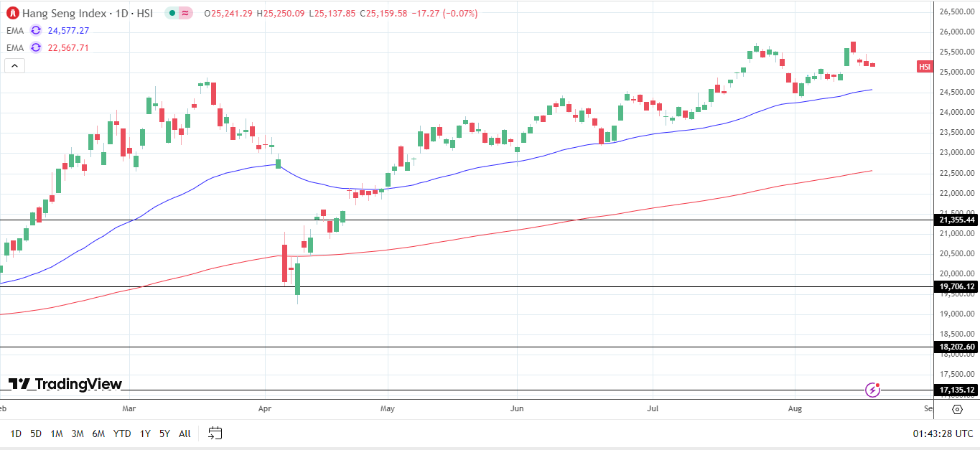
Task: Select the 5D time range
Action: click(36, 433)
